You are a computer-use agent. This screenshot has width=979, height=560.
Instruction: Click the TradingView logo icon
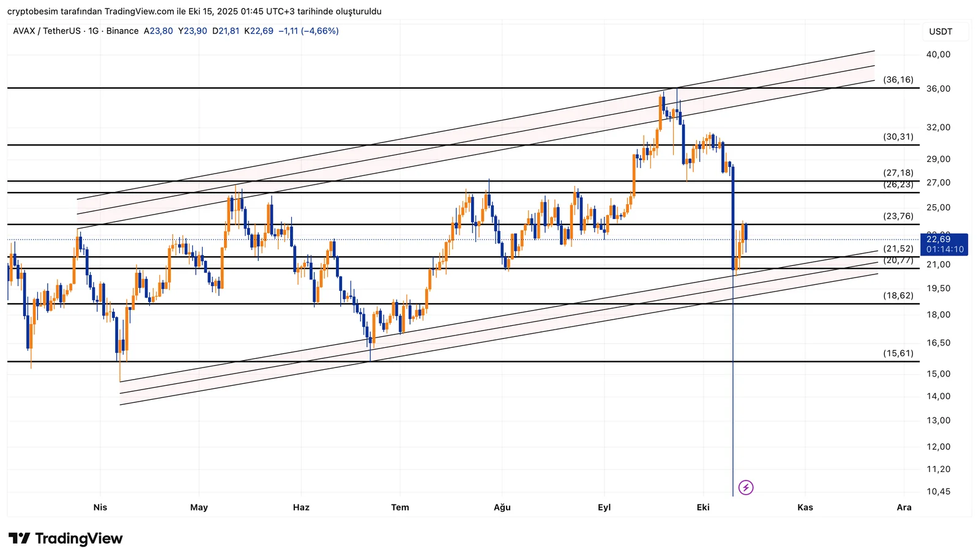[x=19, y=539]
